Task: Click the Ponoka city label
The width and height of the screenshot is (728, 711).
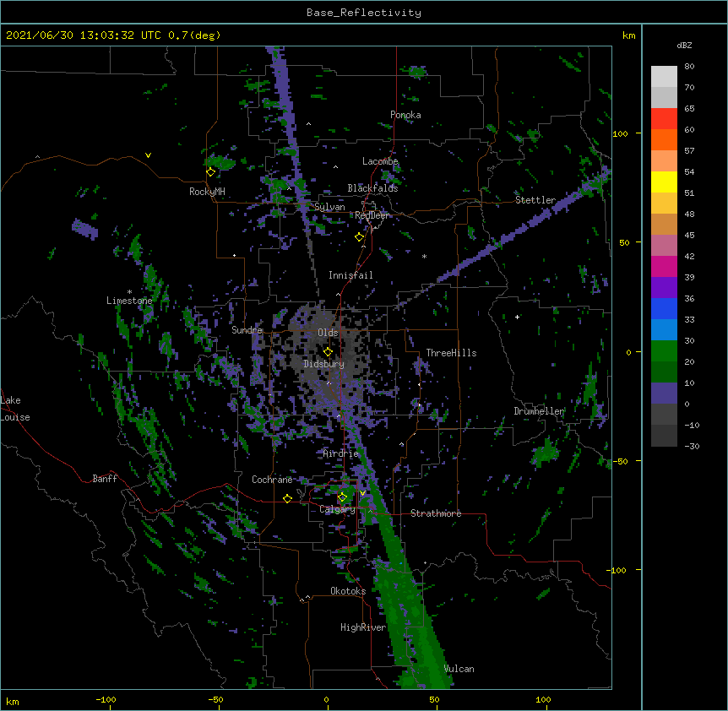Action: pyautogui.click(x=405, y=115)
